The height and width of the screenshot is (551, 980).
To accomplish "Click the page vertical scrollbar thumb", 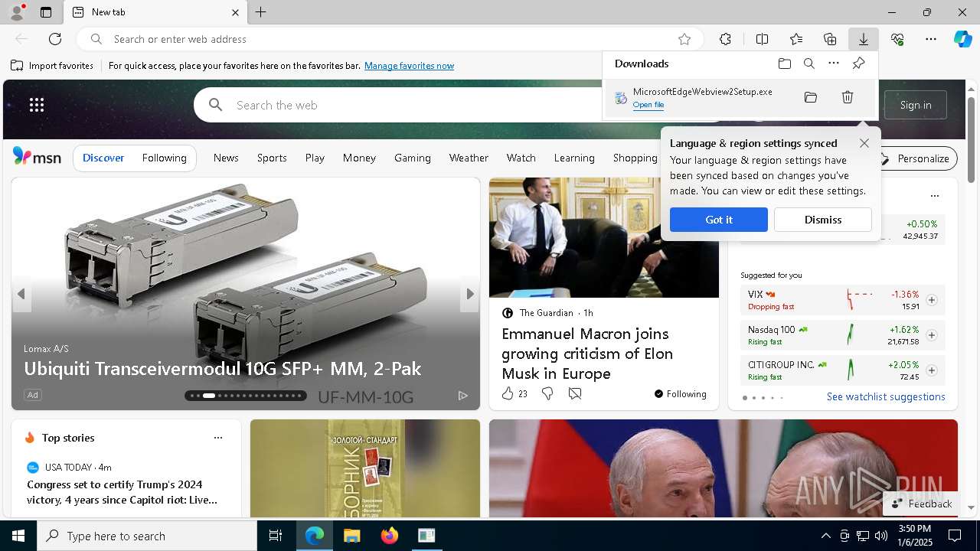I will click(x=972, y=140).
